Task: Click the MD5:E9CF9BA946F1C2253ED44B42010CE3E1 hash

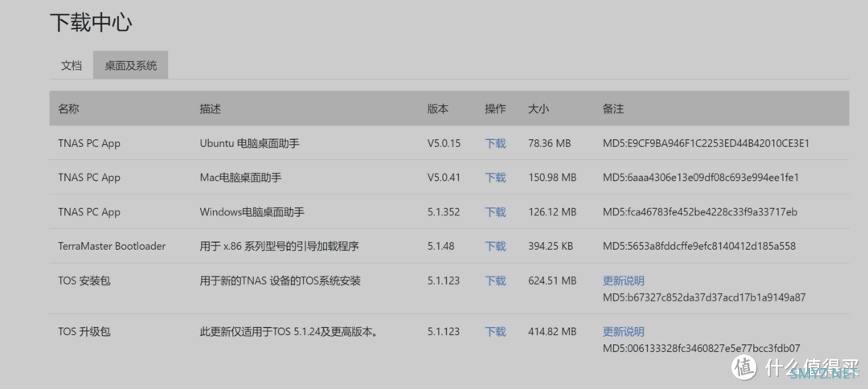Action: click(x=706, y=143)
